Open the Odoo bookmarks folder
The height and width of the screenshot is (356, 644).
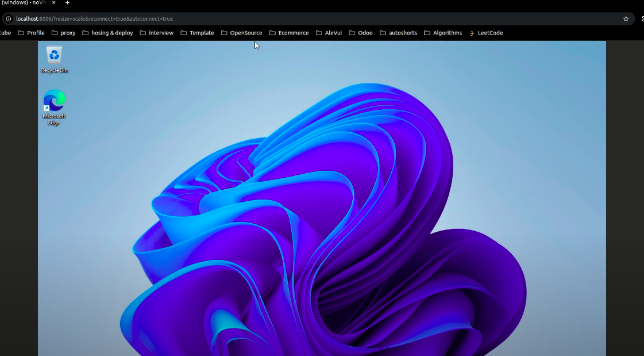click(x=361, y=33)
